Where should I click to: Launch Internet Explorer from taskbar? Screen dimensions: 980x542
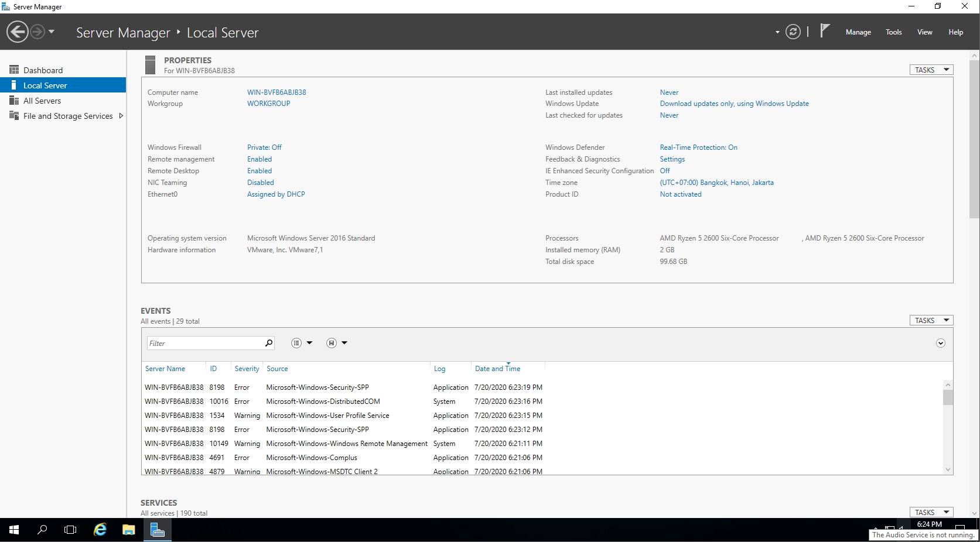[x=100, y=530]
